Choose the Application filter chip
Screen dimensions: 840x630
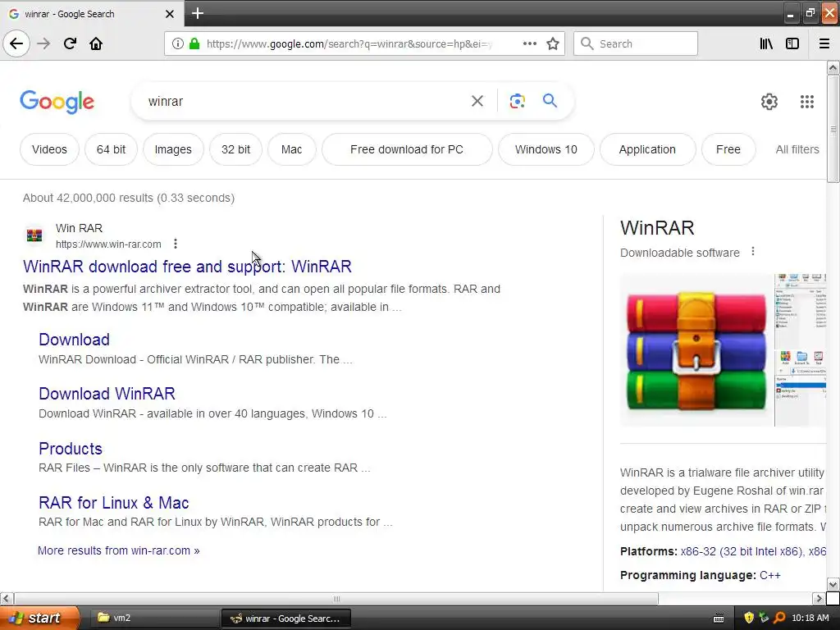[647, 149]
